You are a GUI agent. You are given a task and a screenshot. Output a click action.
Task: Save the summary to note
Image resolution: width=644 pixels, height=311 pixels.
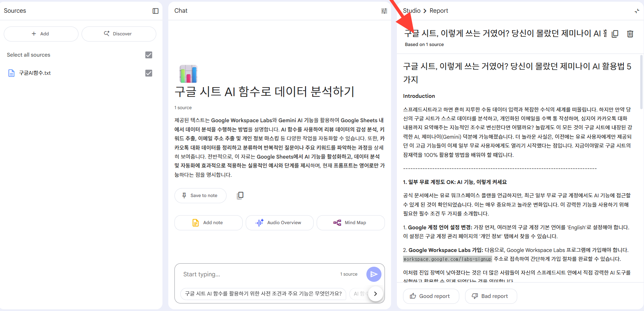coord(201,196)
